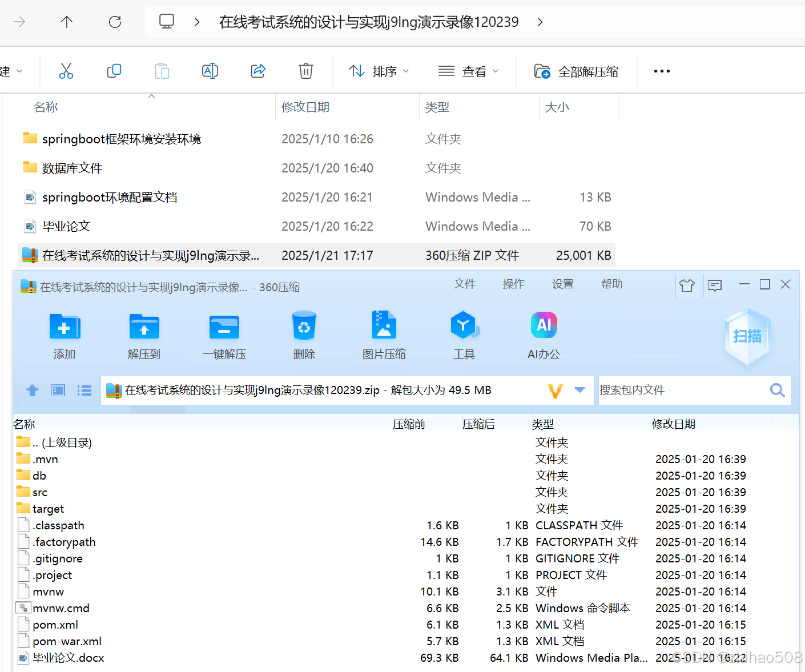The image size is (805, 672).
Task: Click 一键解压 one-click extract icon
Action: point(224,327)
